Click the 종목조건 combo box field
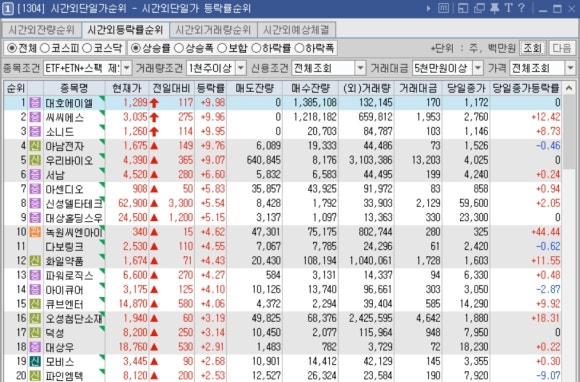The image size is (580, 382). [87, 68]
